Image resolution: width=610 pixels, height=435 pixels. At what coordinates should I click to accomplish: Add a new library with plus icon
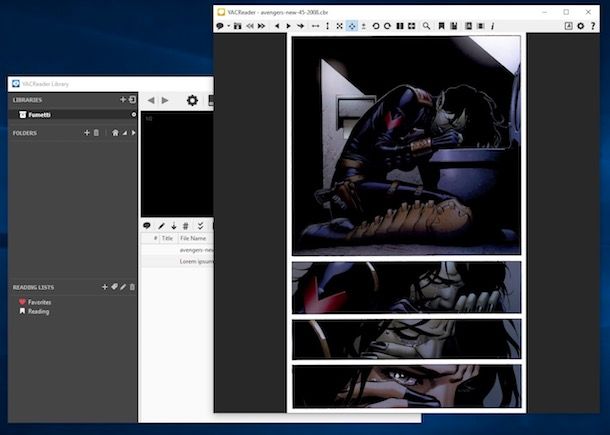coord(123,100)
